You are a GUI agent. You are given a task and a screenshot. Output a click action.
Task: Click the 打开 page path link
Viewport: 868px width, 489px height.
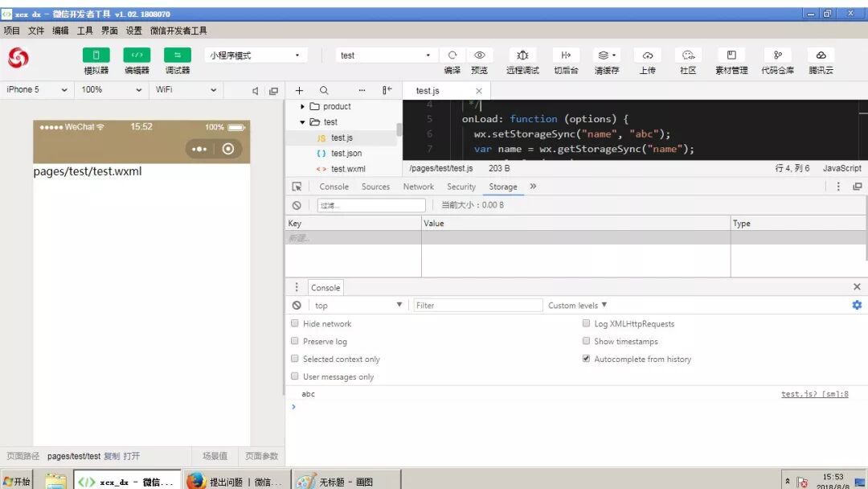coord(131,456)
